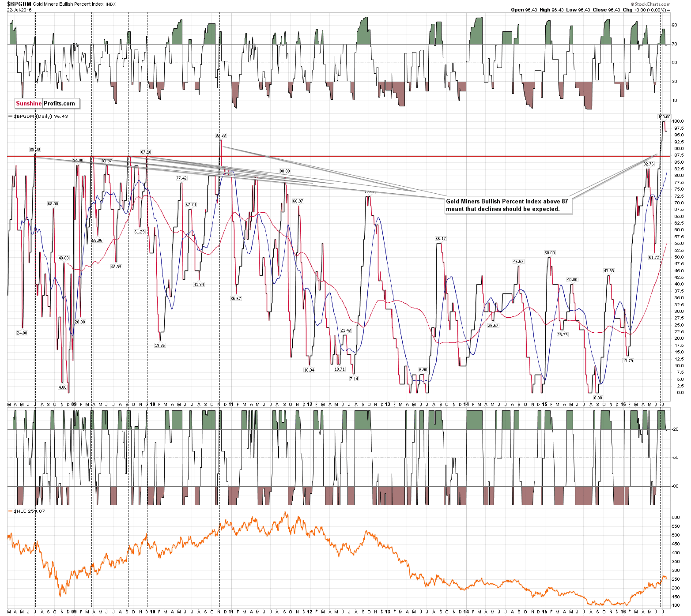Click the 51.72 pullback label
Screen dimensions: 691x616
pos(653,258)
